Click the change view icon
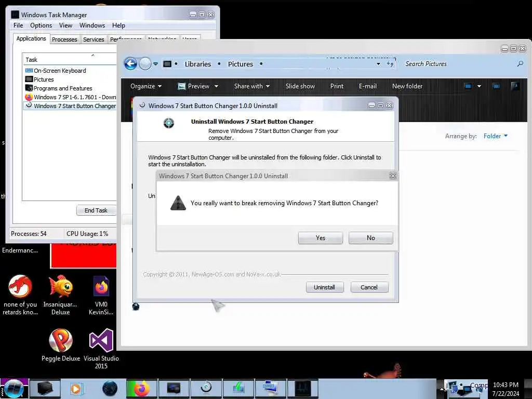This screenshot has width=532, height=399. tap(468, 86)
